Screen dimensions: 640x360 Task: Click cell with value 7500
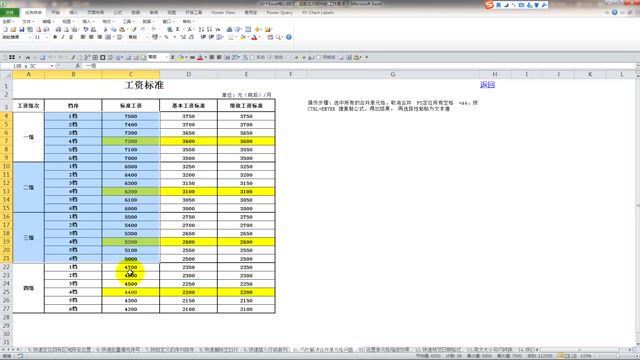[131, 116]
